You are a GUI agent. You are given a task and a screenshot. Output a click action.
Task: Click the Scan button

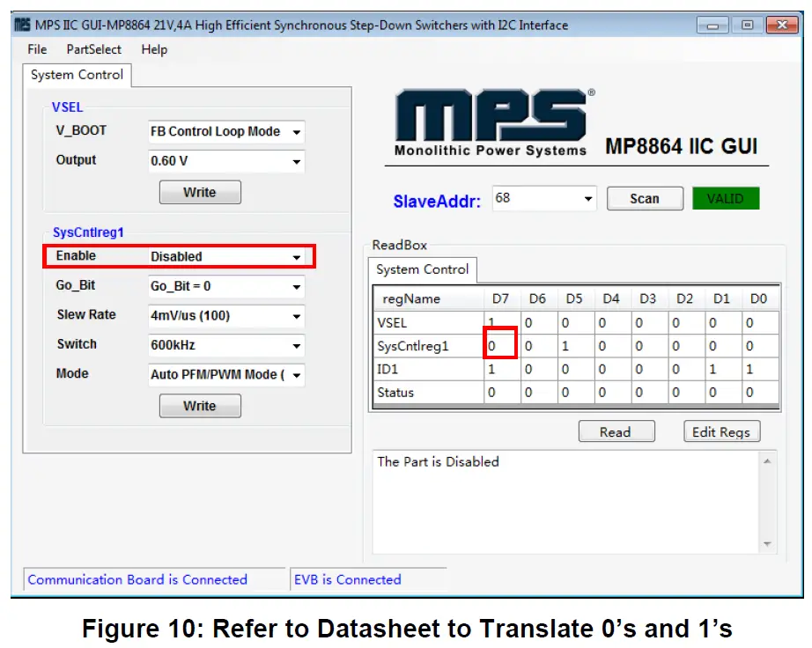tap(645, 199)
